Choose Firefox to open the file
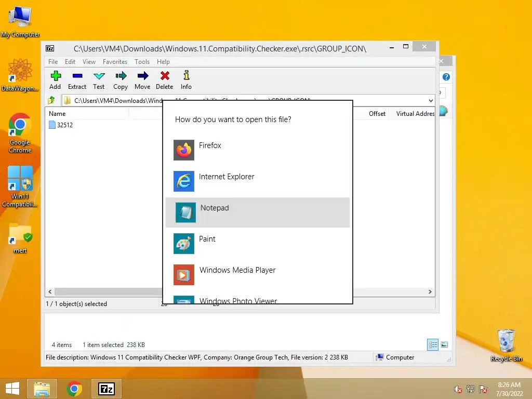 258,150
